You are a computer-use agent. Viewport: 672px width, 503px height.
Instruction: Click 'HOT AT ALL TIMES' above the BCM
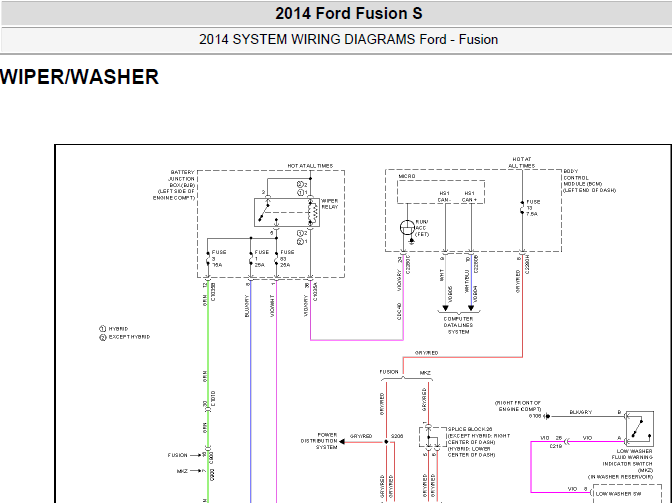point(522,162)
